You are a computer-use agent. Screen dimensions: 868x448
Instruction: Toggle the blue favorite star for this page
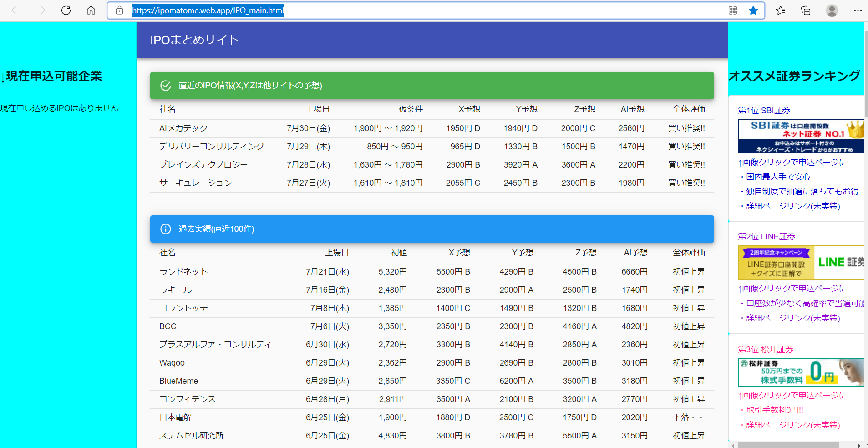753,10
